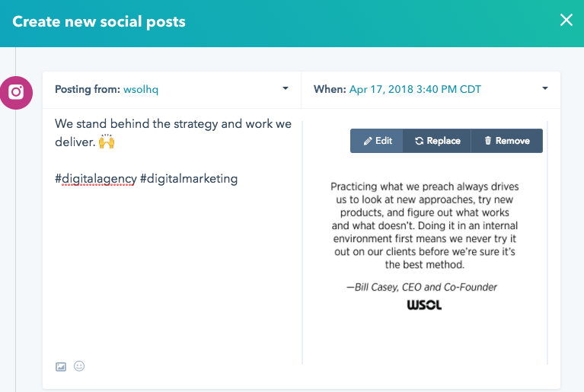Click the raised hands emoji in post text
584x392 pixels.
click(x=107, y=142)
